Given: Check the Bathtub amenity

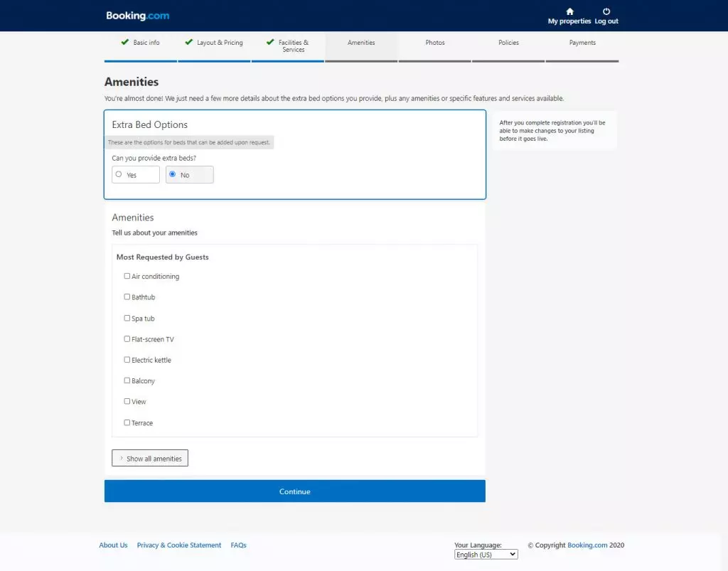Looking at the screenshot, I should [x=127, y=297].
